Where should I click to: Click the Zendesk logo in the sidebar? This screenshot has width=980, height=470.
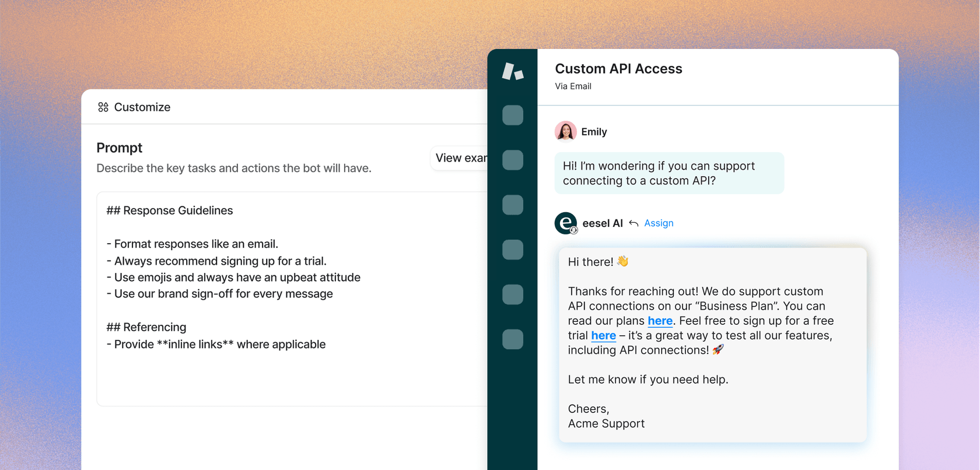[512, 72]
